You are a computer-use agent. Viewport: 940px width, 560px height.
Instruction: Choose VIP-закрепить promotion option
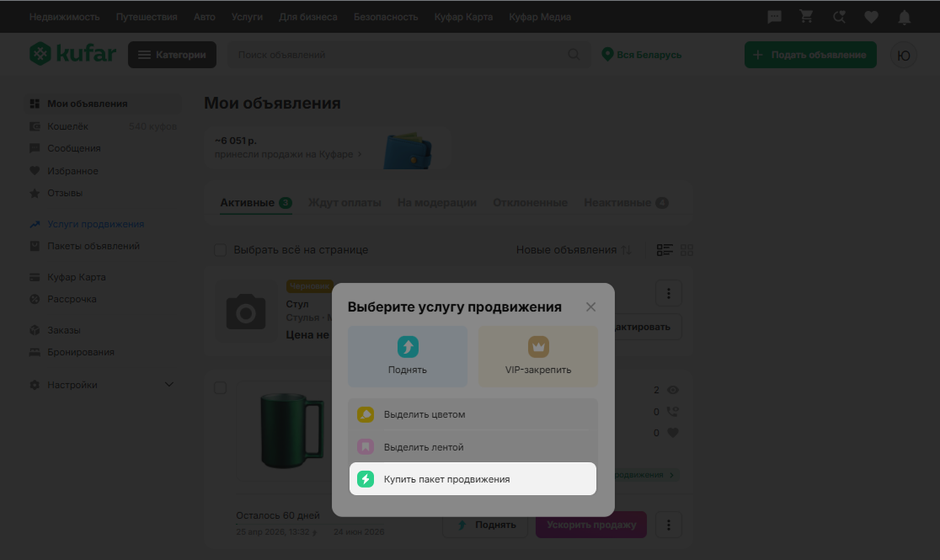537,356
